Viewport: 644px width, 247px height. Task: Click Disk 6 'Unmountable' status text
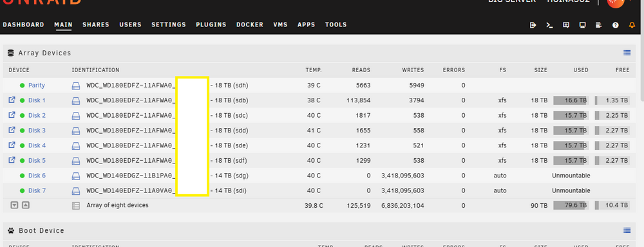[571, 176]
